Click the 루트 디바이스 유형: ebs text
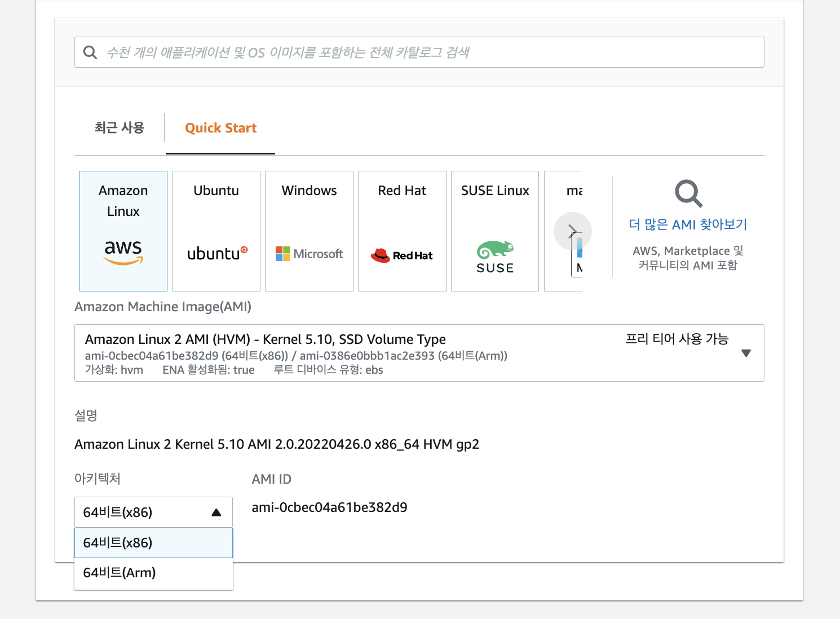 coord(328,370)
